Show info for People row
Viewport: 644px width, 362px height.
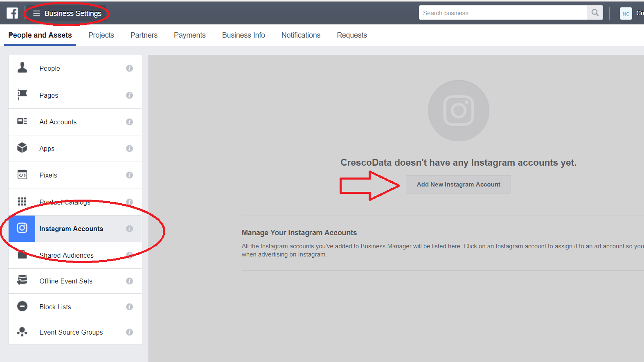(129, 68)
